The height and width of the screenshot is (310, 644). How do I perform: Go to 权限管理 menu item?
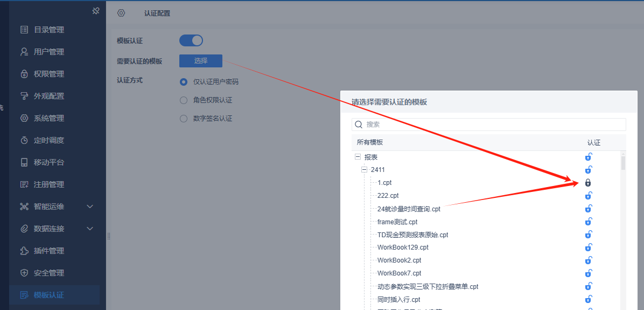(49, 74)
